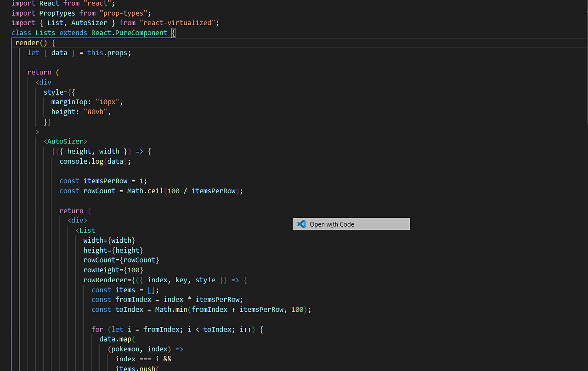Click the VS Code icon in the context menu
Viewport: 588px width, 371px height.
(301, 224)
